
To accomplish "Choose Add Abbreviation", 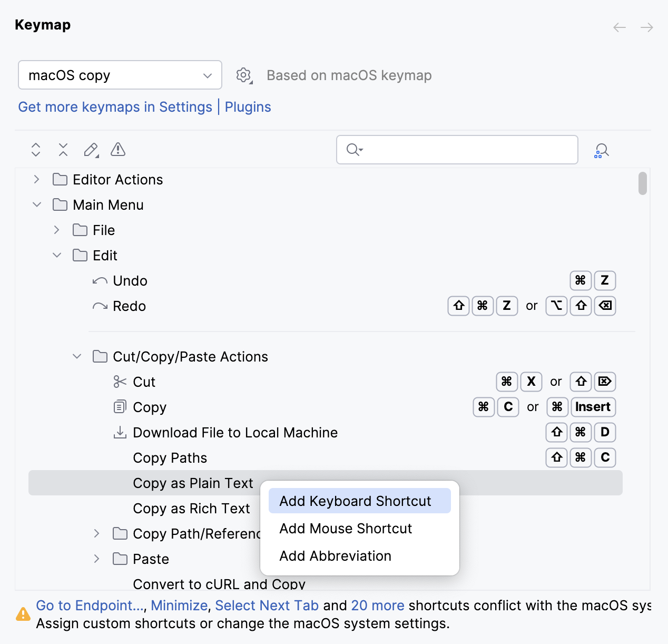I will pos(335,556).
